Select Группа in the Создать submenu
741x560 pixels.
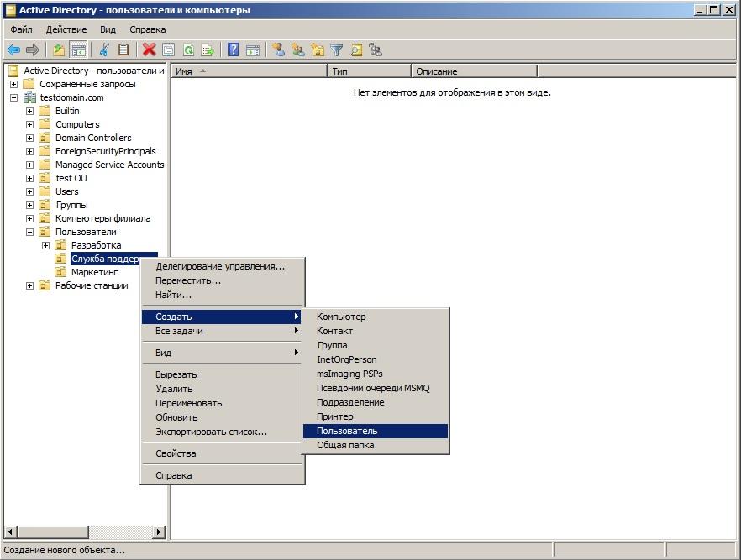pos(332,345)
